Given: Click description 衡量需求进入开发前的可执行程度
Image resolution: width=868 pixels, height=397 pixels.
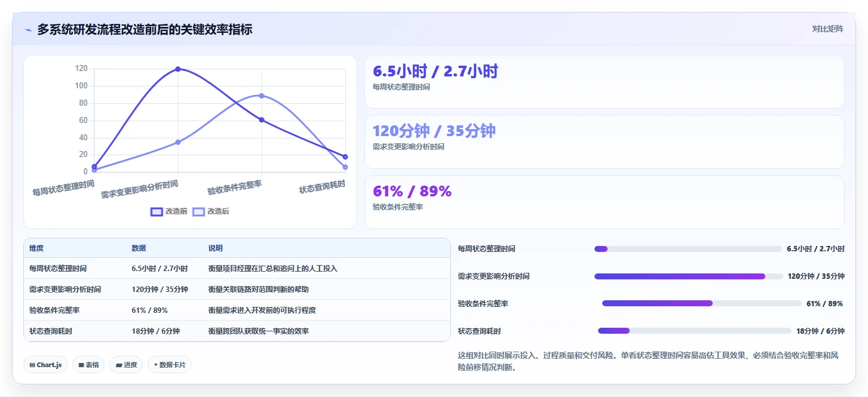Looking at the screenshot, I should [x=262, y=310].
